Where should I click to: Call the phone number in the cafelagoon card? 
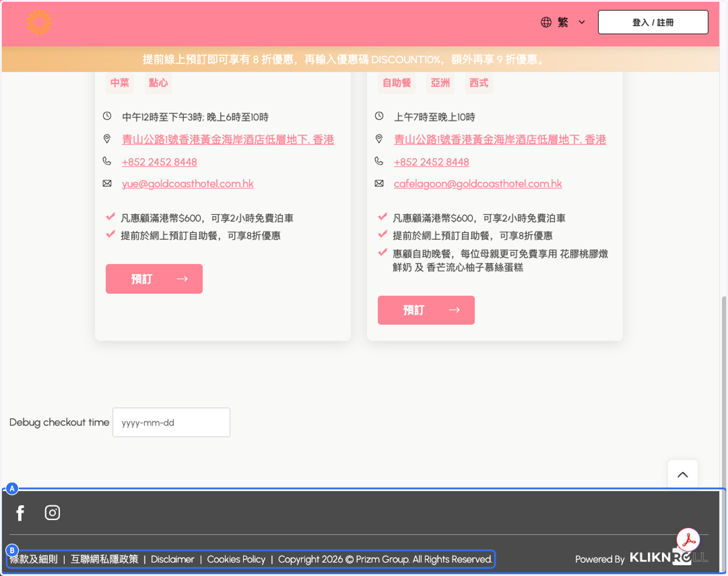click(x=431, y=162)
